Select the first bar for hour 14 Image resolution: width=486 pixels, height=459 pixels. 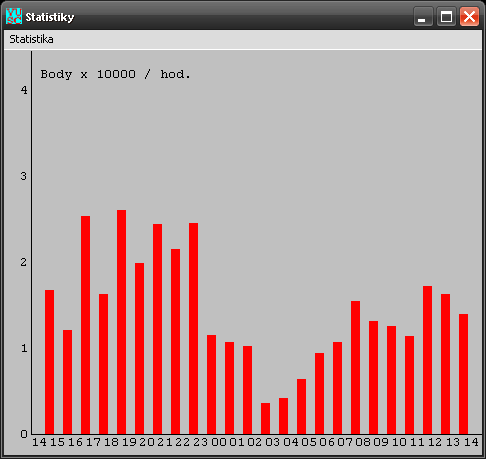(x=49, y=362)
